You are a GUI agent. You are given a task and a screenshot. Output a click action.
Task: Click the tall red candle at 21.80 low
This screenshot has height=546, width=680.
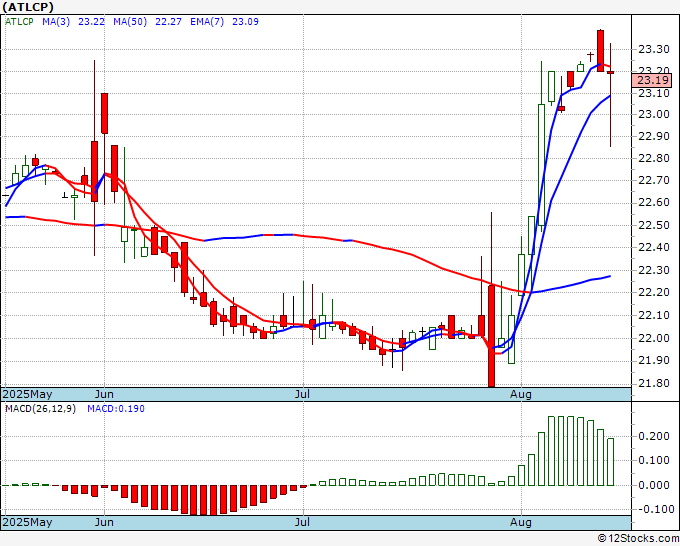coord(491,336)
